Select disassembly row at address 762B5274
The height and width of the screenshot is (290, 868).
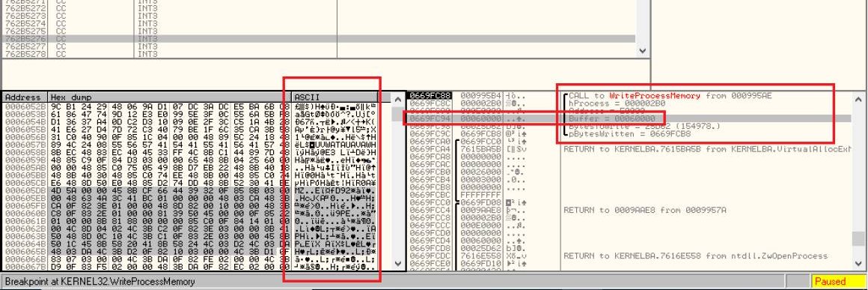pyautogui.click(x=318, y=24)
